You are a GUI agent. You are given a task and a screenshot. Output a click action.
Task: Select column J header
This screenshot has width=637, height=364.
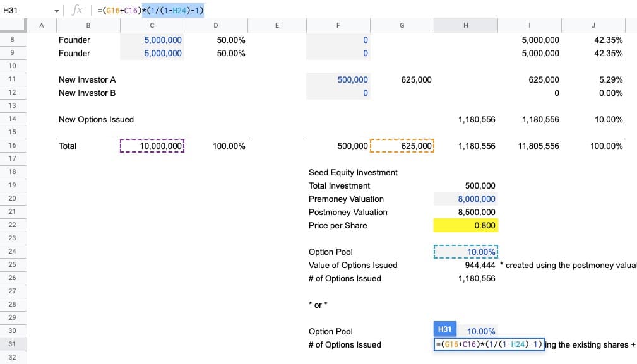593,25
